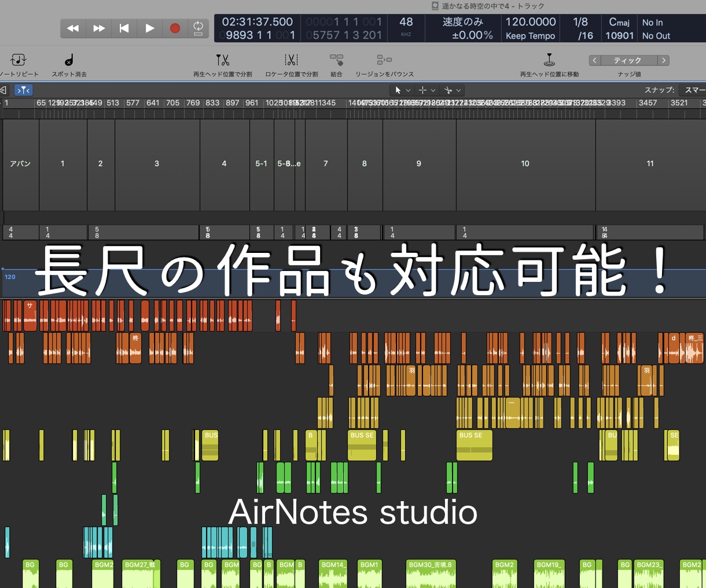Toggle Cycle mode in the transport
The height and width of the screenshot is (588, 706).
click(x=198, y=28)
